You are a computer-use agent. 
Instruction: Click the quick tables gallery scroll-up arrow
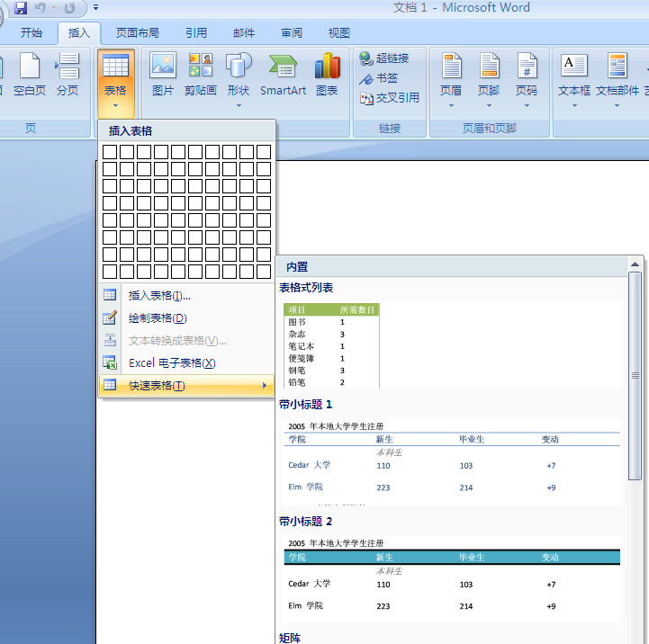[x=635, y=264]
